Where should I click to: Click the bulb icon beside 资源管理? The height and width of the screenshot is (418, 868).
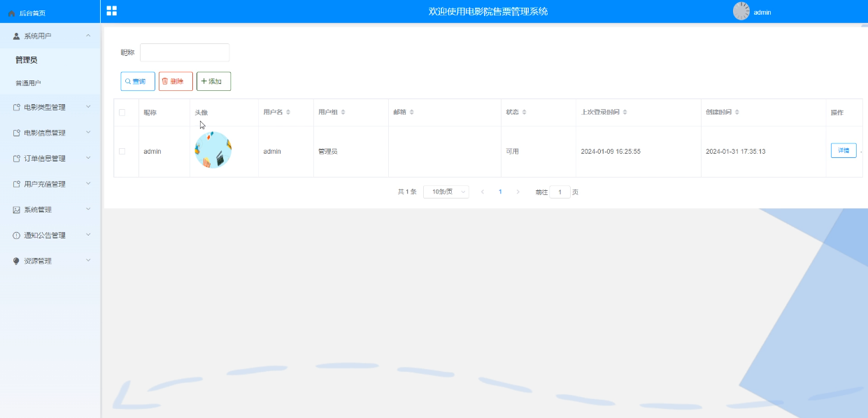tap(17, 261)
